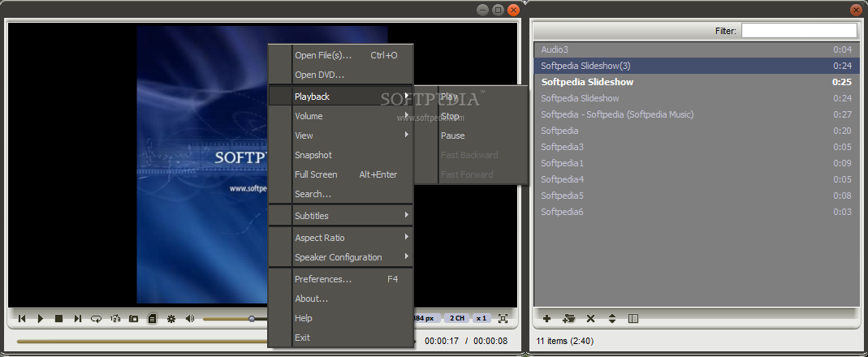
Task: Select Search... from the menu
Action: coord(341,194)
